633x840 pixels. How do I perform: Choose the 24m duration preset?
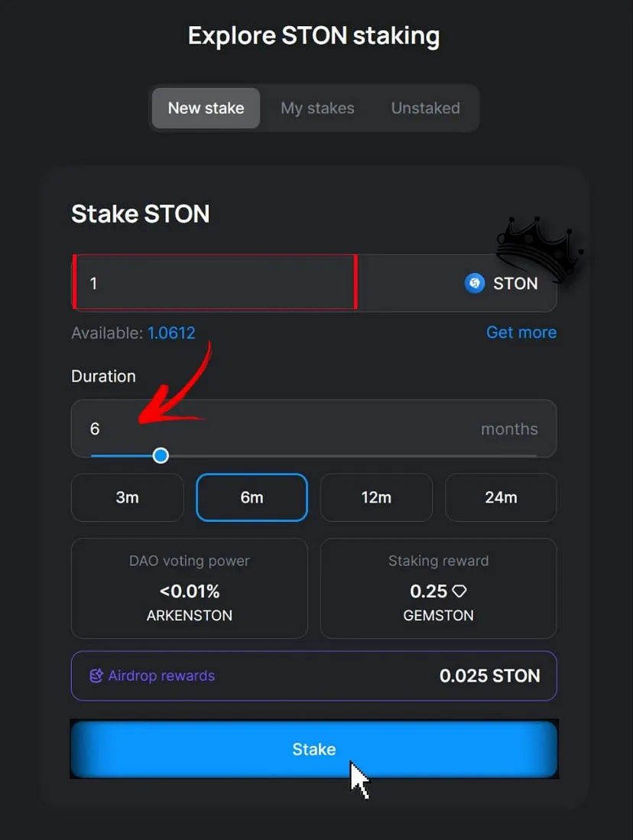click(501, 497)
